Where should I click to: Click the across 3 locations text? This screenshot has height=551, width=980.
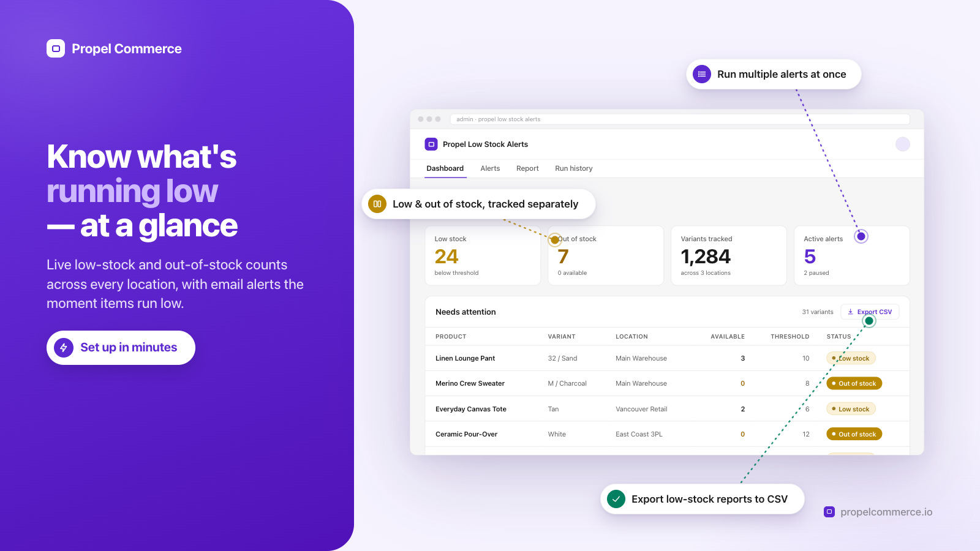pyautogui.click(x=706, y=273)
